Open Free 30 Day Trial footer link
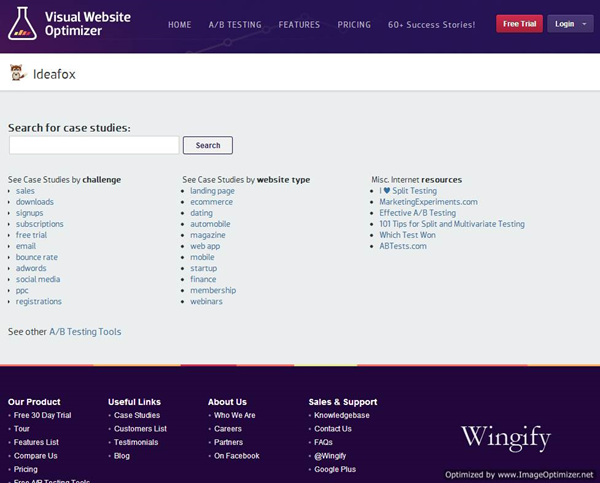Image resolution: width=600 pixels, height=483 pixels. click(x=42, y=415)
